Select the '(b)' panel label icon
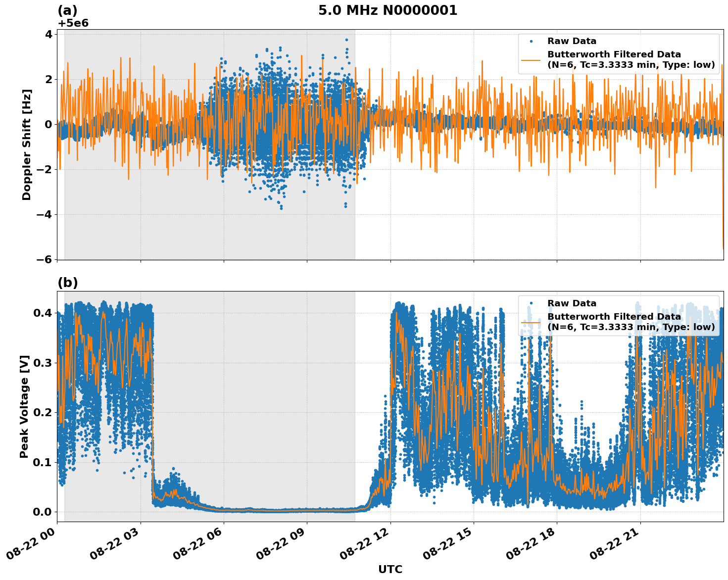 (x=68, y=283)
